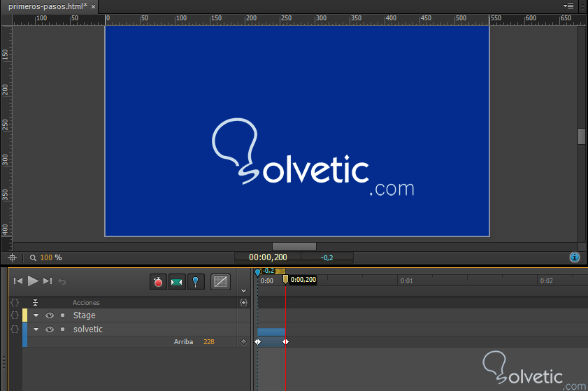Screen dimensions: 588x391
Task: Close the primeros-pasos.html tab
Action: [x=94, y=7]
